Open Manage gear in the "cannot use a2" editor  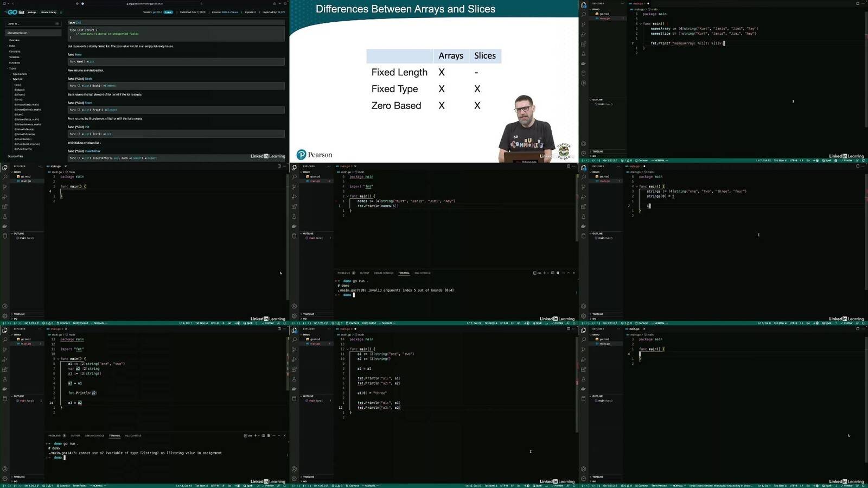pos(5,479)
